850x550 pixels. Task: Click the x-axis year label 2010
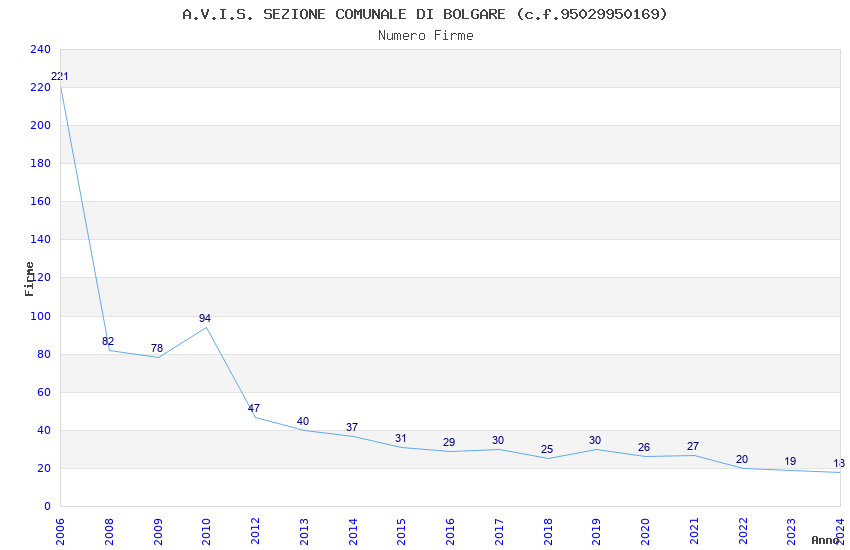pos(206,532)
